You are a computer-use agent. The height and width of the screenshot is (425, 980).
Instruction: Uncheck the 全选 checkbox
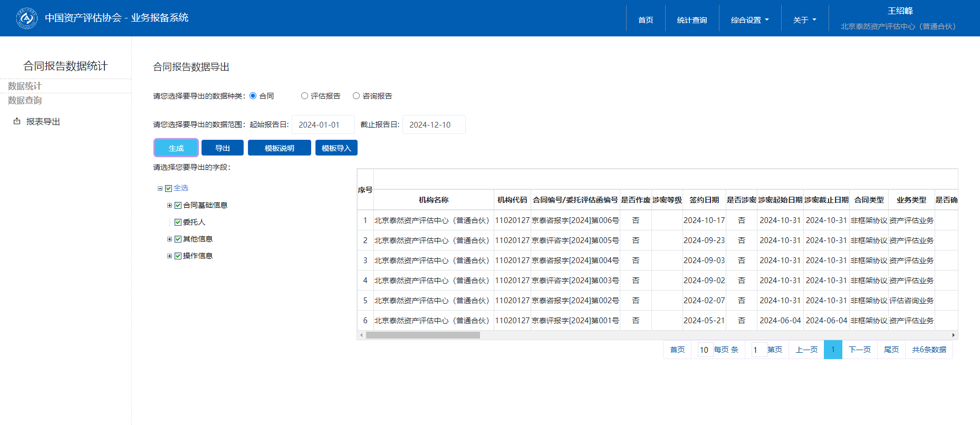tap(169, 188)
